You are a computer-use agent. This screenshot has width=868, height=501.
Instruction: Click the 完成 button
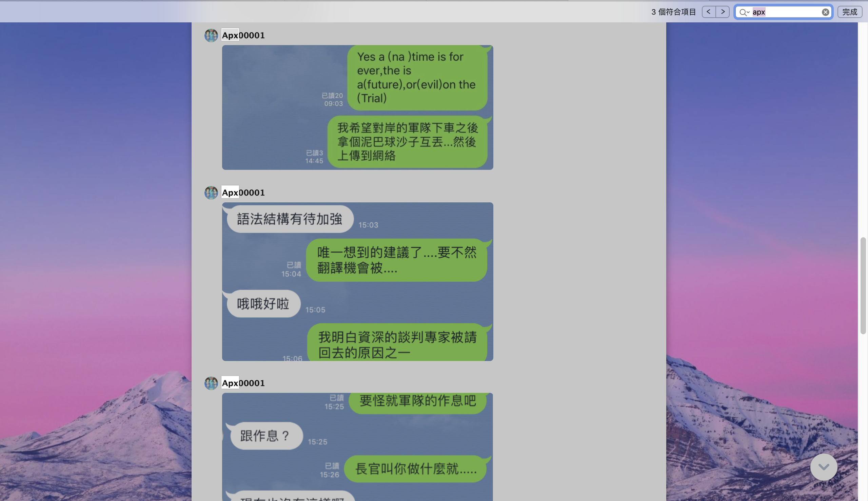[x=850, y=12]
